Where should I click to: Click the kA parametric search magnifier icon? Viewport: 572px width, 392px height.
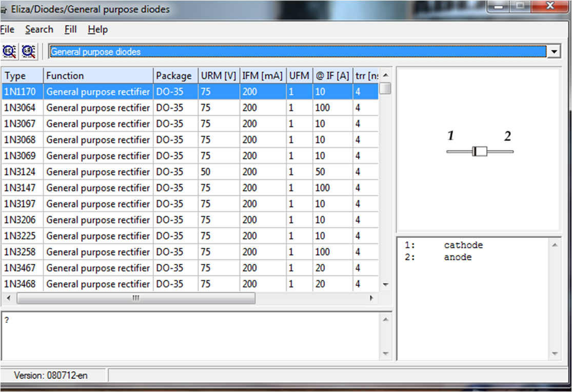28,51
